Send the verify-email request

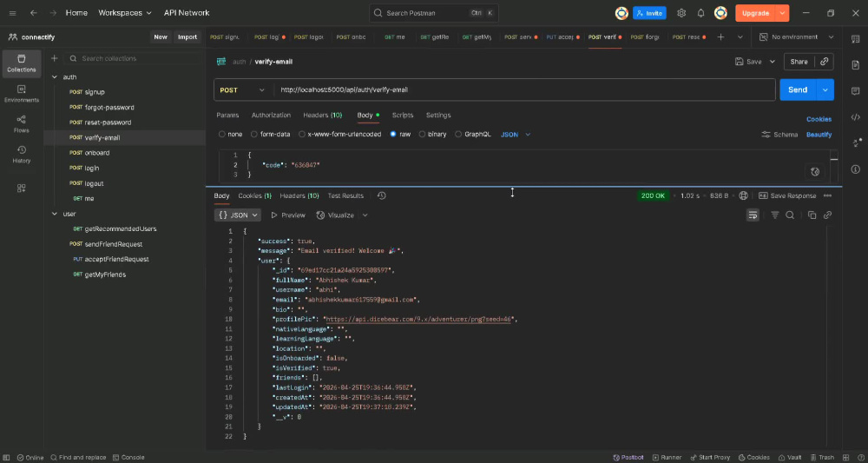click(x=797, y=89)
